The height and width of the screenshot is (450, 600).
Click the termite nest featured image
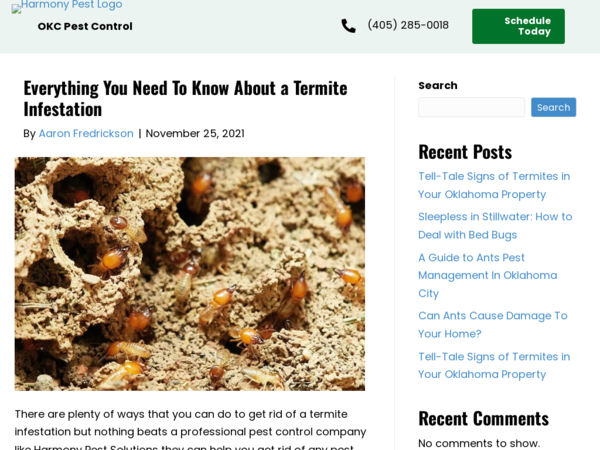(x=190, y=274)
